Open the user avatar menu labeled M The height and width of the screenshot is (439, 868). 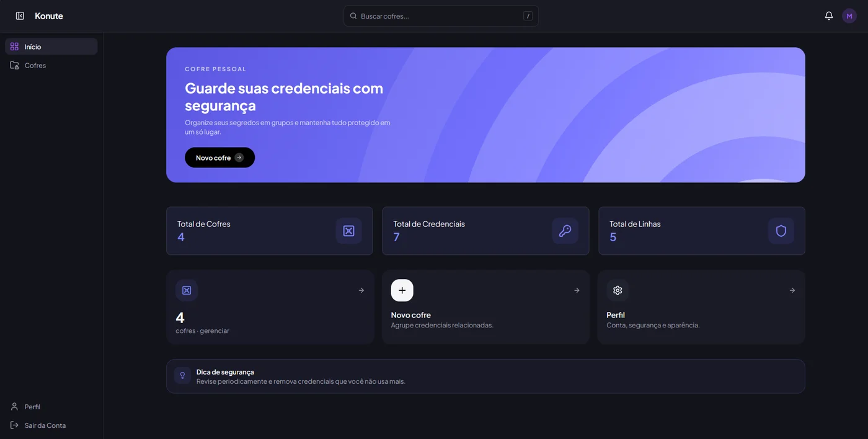849,16
